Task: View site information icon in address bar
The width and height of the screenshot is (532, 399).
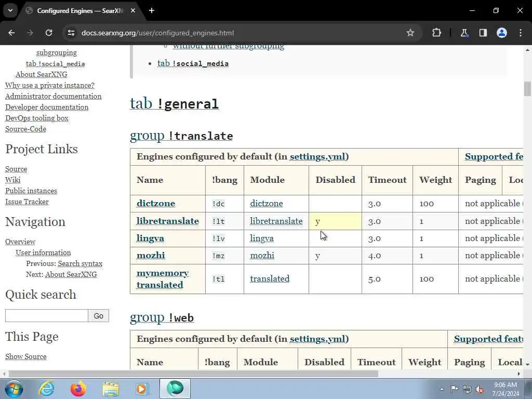Action: [71, 33]
